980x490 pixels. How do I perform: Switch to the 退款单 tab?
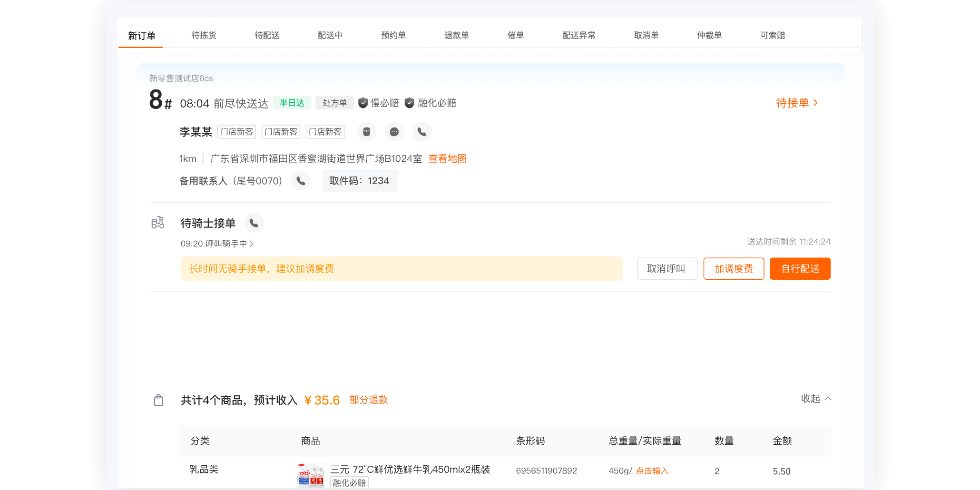(x=456, y=35)
